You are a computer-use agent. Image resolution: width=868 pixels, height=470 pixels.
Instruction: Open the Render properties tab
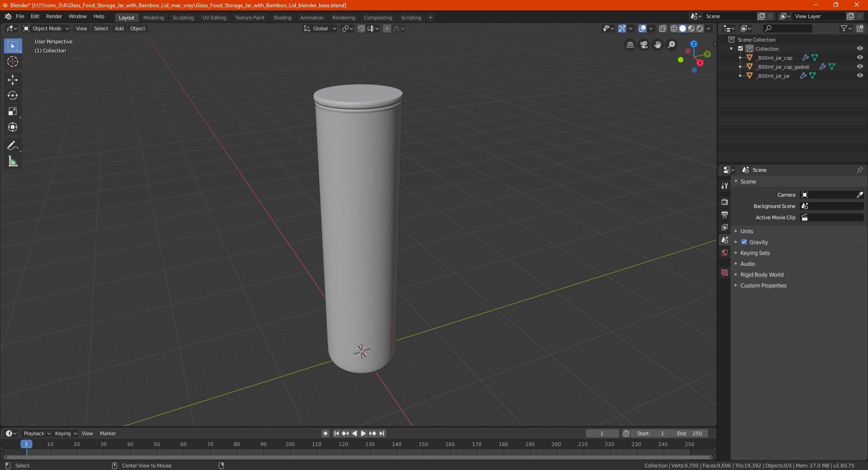[725, 202]
